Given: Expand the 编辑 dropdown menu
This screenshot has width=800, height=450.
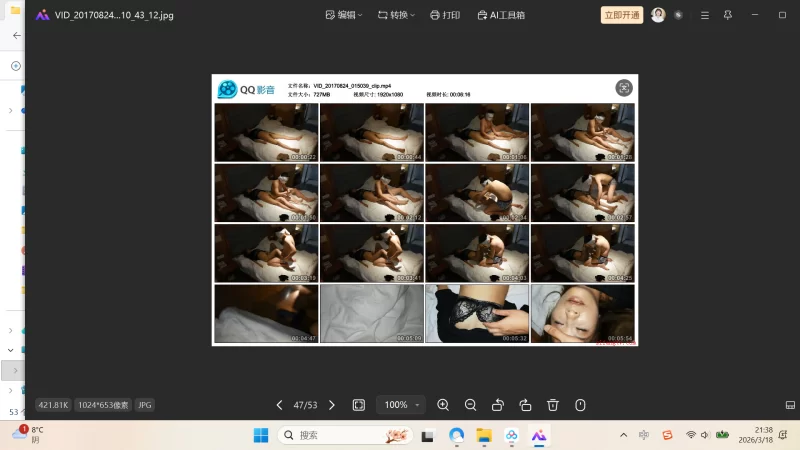Looking at the screenshot, I should 345,15.
